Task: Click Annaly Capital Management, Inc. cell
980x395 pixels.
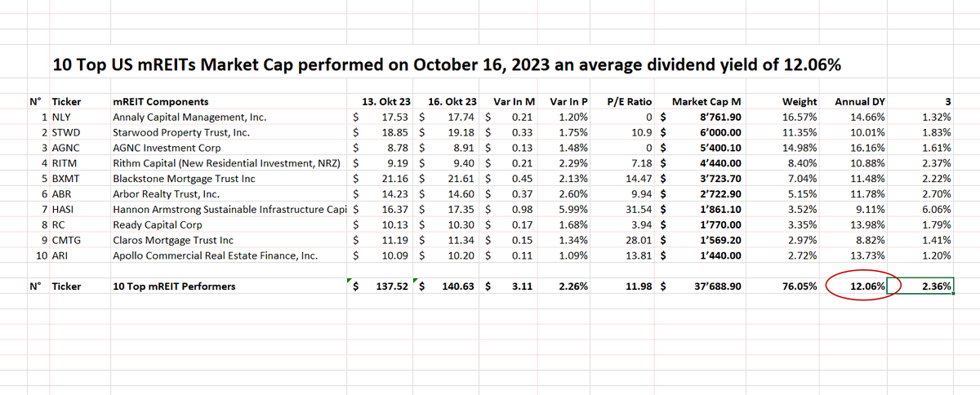Action: coord(189,117)
